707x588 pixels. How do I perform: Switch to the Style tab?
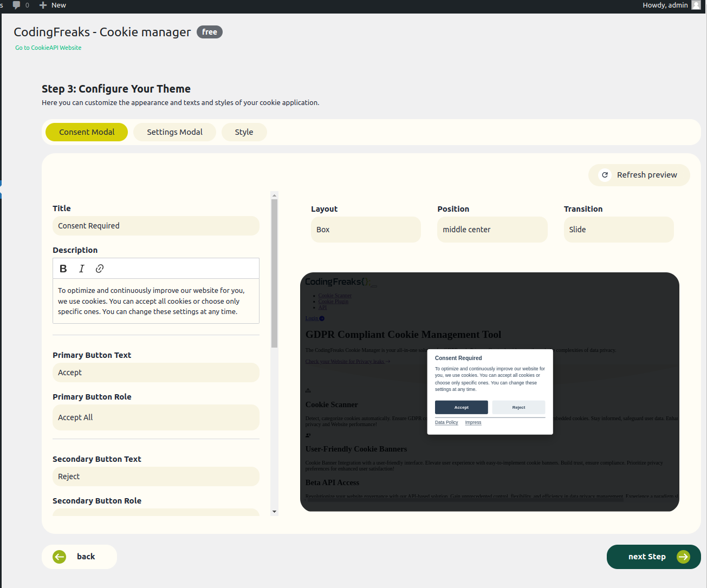click(x=244, y=132)
